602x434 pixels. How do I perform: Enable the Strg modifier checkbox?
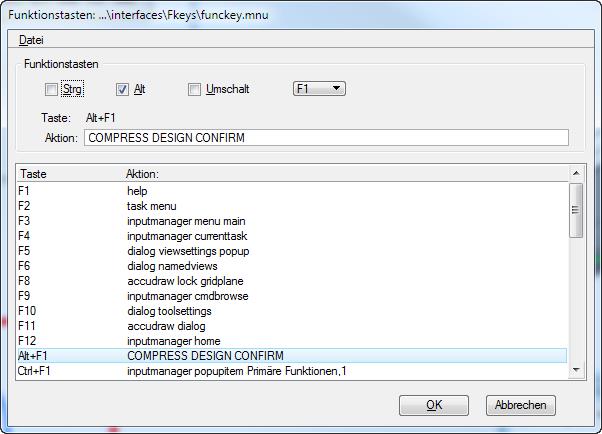[51, 89]
